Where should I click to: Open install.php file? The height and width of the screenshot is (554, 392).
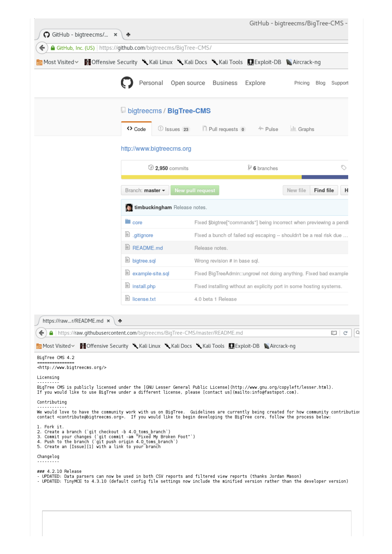coord(144,287)
